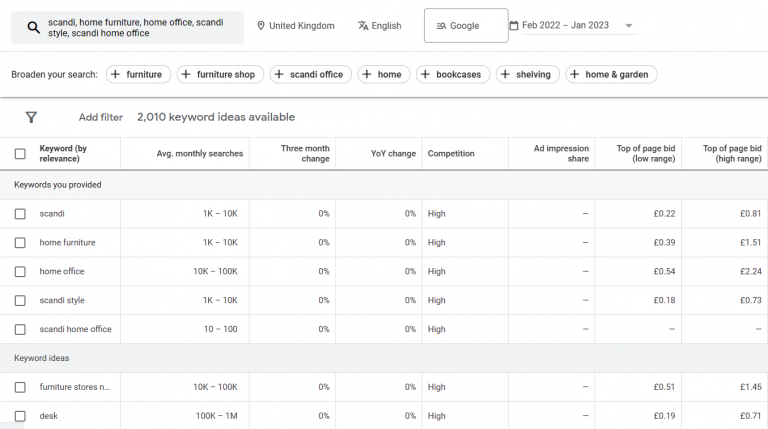
Task: Click the search magnifier icon
Action: (x=33, y=28)
